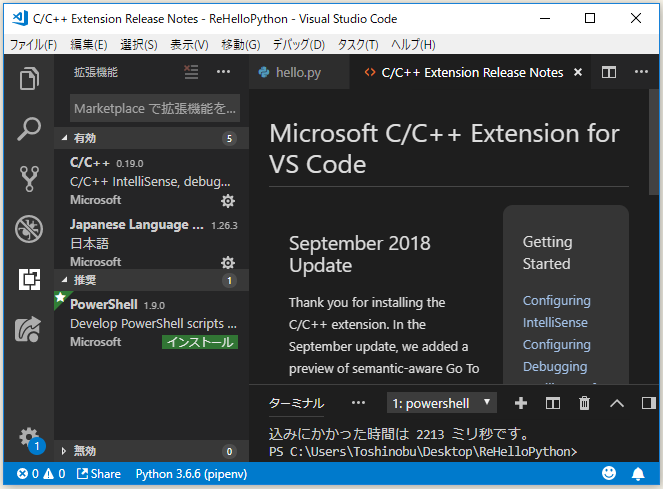This screenshot has width=663, height=489.
Task: Create a new terminal with plus icon
Action: click(521, 403)
